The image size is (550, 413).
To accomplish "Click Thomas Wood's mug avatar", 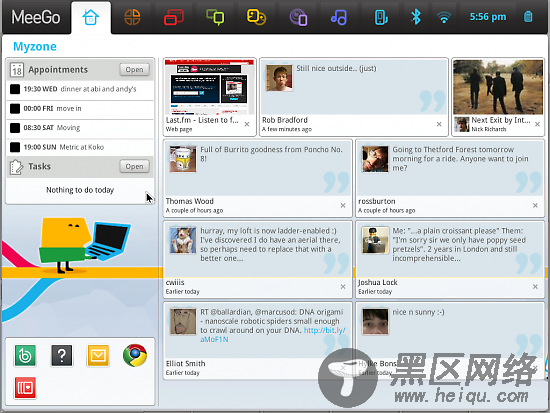I will (x=183, y=159).
